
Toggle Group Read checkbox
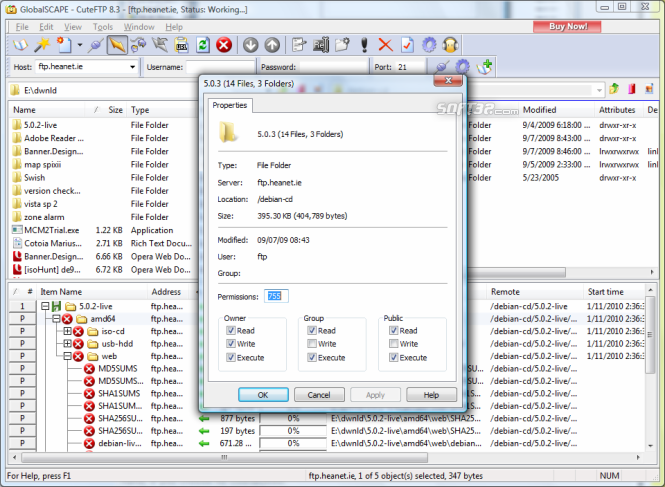click(x=312, y=330)
